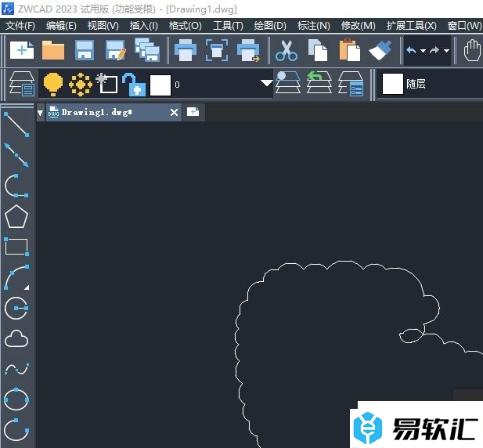Open the 工具(T) menu
Viewport: 483px width, 448px height.
coord(228,26)
